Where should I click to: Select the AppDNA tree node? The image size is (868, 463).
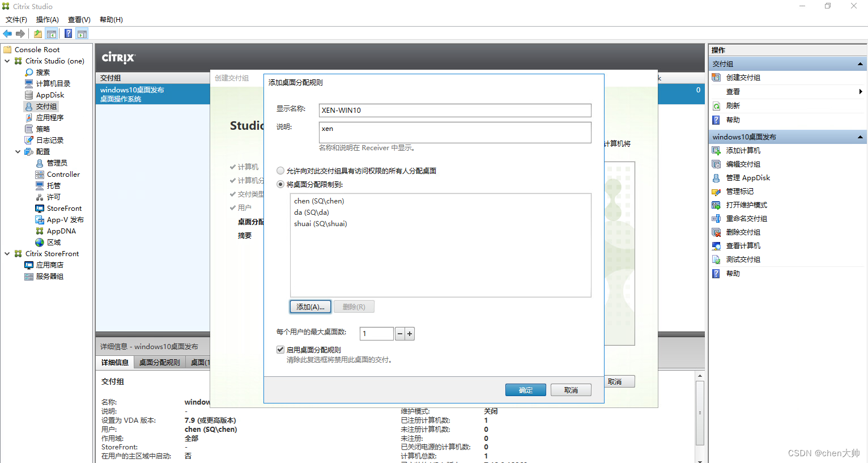[61, 231]
